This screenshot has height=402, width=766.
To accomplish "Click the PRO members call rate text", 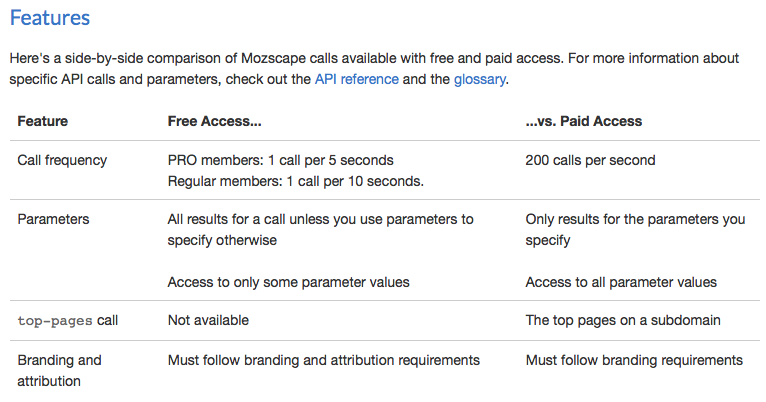I will click(280, 160).
